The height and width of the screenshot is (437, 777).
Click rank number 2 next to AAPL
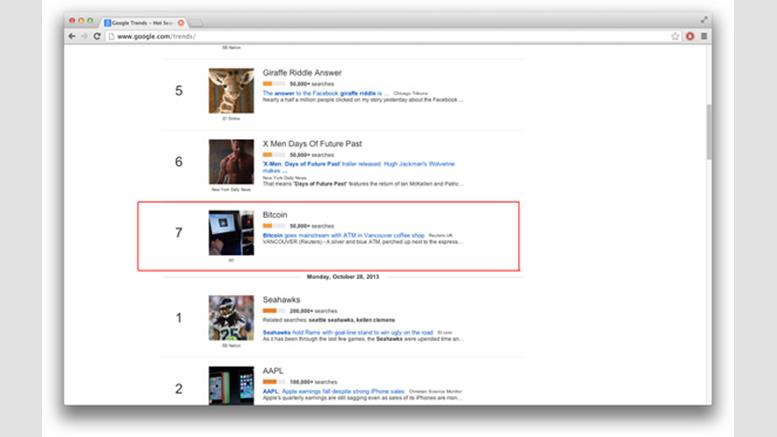point(178,389)
